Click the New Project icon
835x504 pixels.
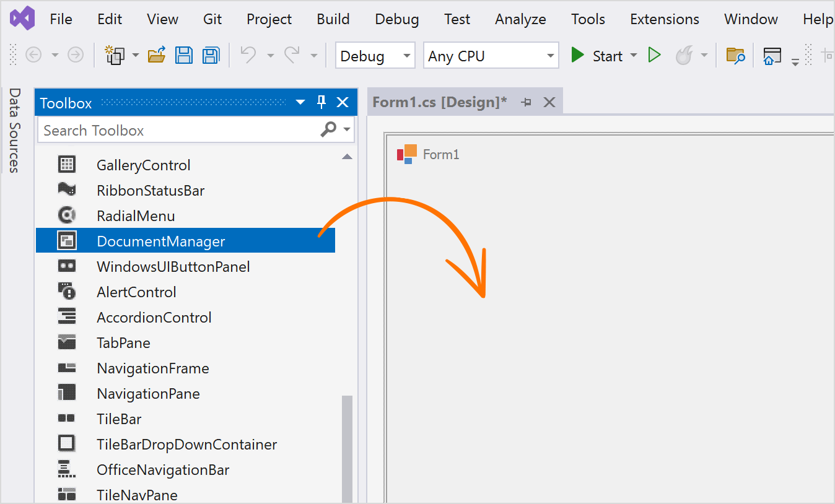(115, 56)
